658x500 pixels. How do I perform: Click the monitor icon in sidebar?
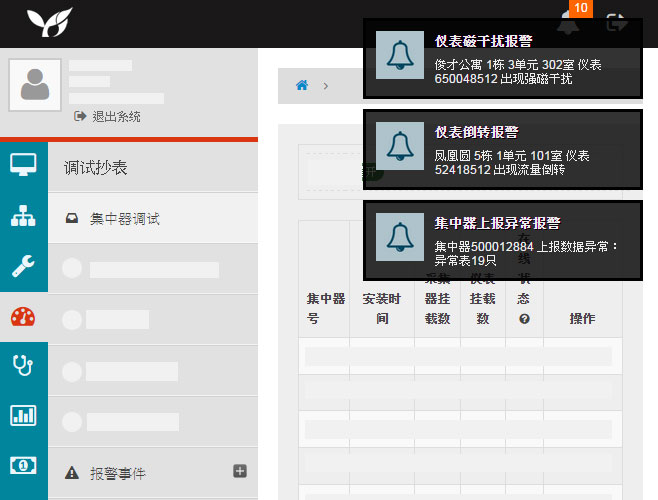(23, 165)
